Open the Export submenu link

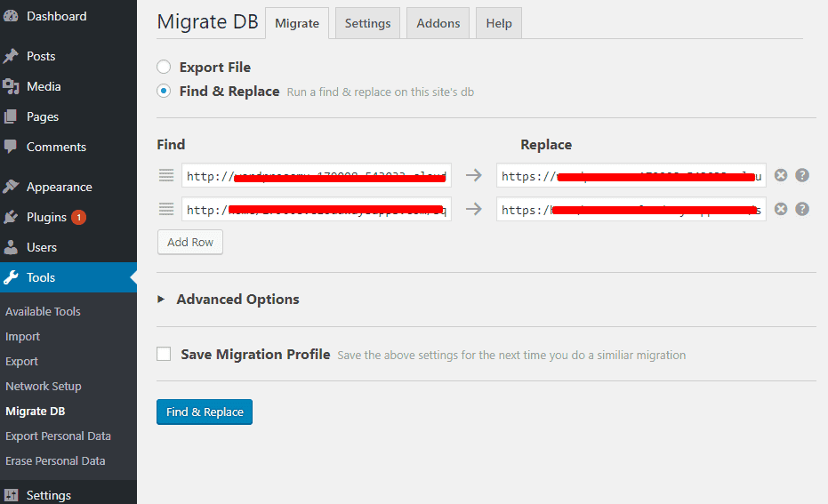point(21,361)
